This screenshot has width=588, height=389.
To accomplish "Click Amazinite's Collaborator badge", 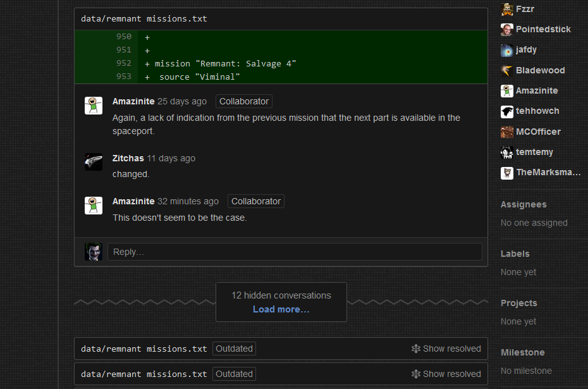I will coord(243,101).
